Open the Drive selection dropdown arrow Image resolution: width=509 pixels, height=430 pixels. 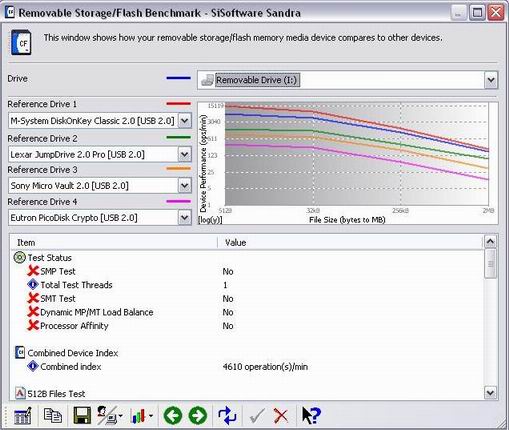[x=491, y=80]
